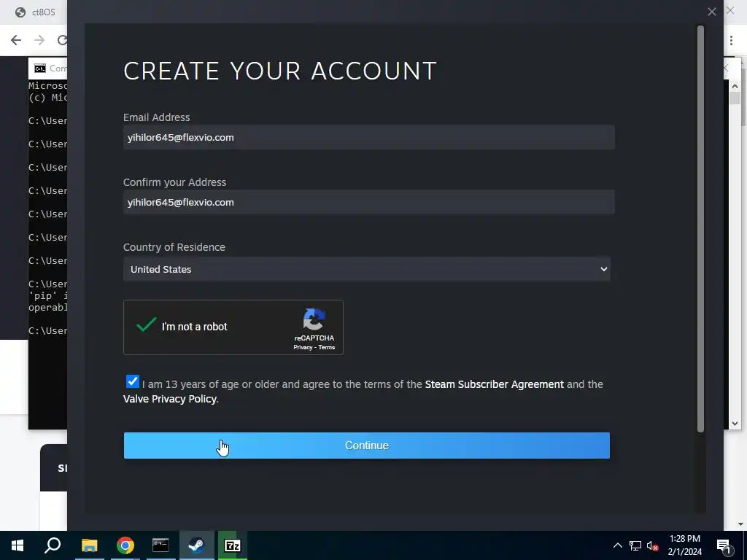Open the reCAPTCHA Terms link
The height and width of the screenshot is (560, 747).
tap(326, 347)
